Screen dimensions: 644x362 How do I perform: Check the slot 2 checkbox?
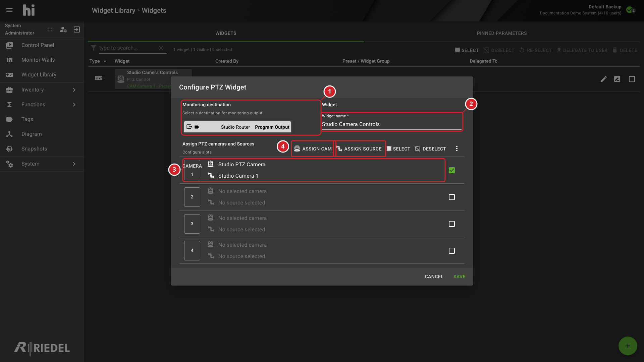click(452, 197)
